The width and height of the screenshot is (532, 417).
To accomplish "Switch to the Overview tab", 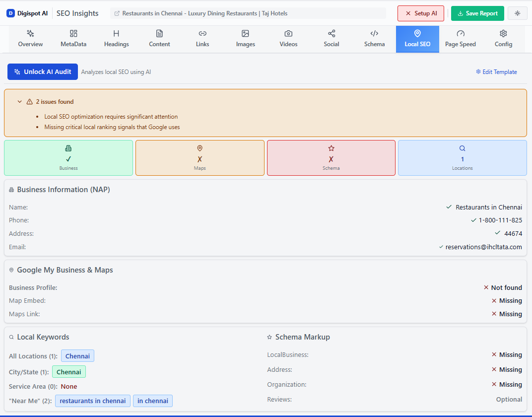I will [30, 38].
